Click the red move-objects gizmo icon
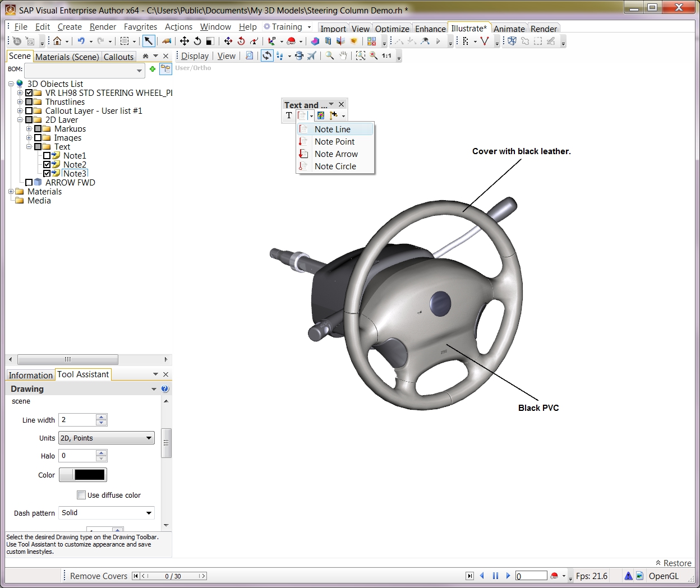 (x=228, y=41)
